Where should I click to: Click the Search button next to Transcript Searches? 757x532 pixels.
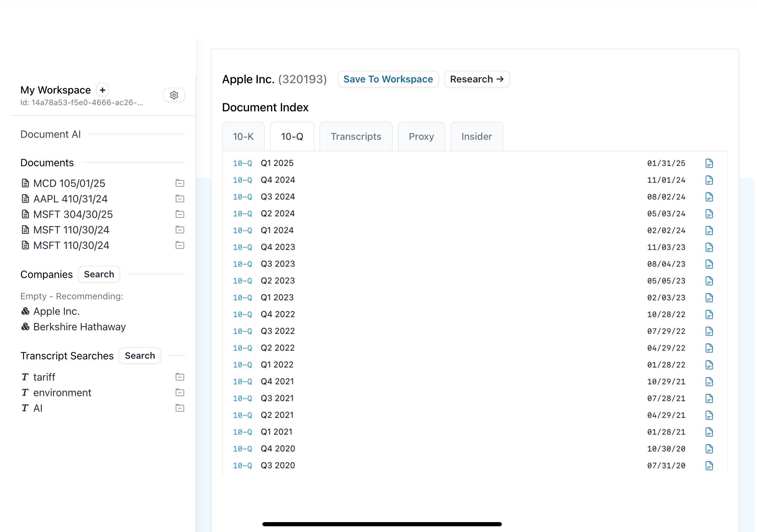tap(140, 356)
